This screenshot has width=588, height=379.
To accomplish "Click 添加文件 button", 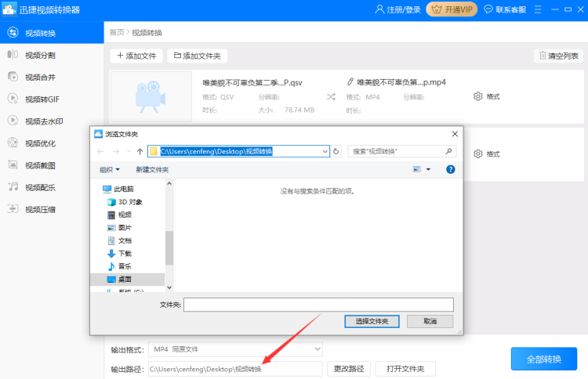I will coord(136,56).
